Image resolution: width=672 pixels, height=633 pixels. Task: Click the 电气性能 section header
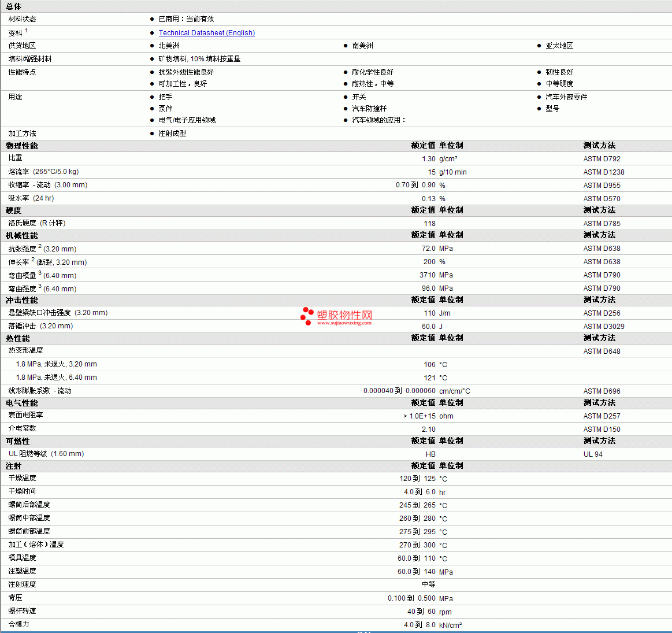22,403
